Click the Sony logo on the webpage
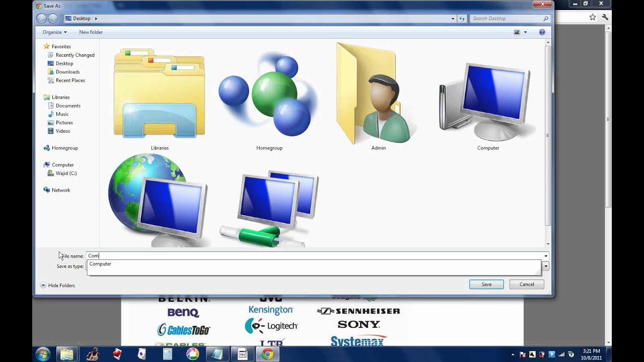The image size is (644, 362). (359, 325)
